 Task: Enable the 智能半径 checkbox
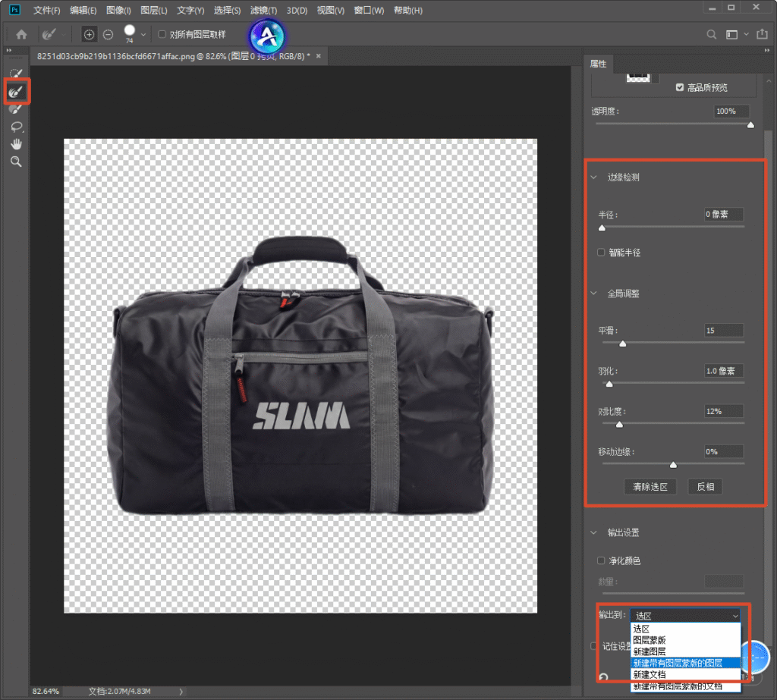tap(601, 252)
